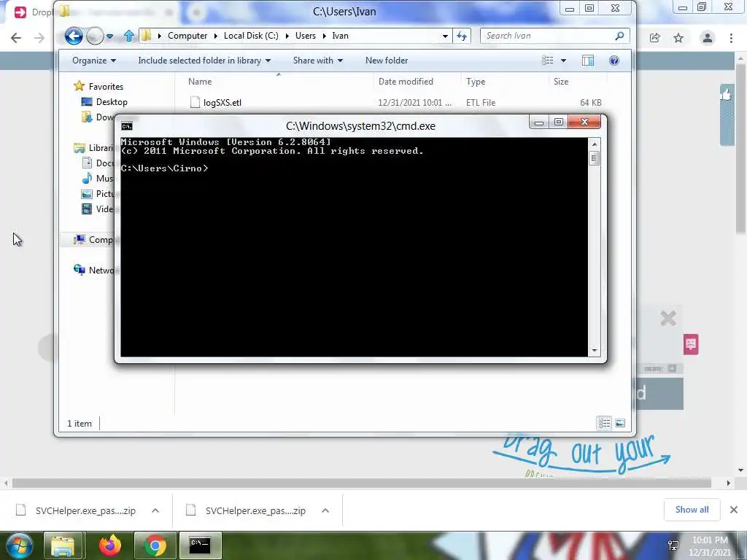Screen dimensions: 747x560
Task: Click Computer in the breadcrumb path
Action: 187,36
